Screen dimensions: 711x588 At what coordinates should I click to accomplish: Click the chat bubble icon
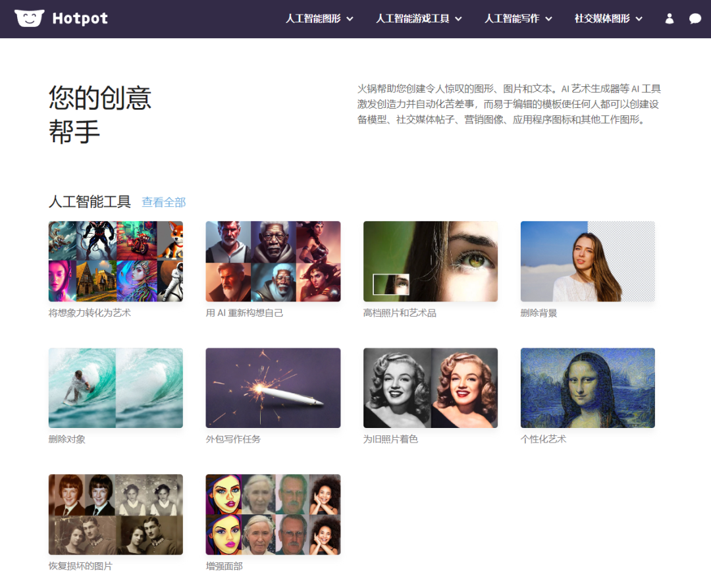point(695,19)
